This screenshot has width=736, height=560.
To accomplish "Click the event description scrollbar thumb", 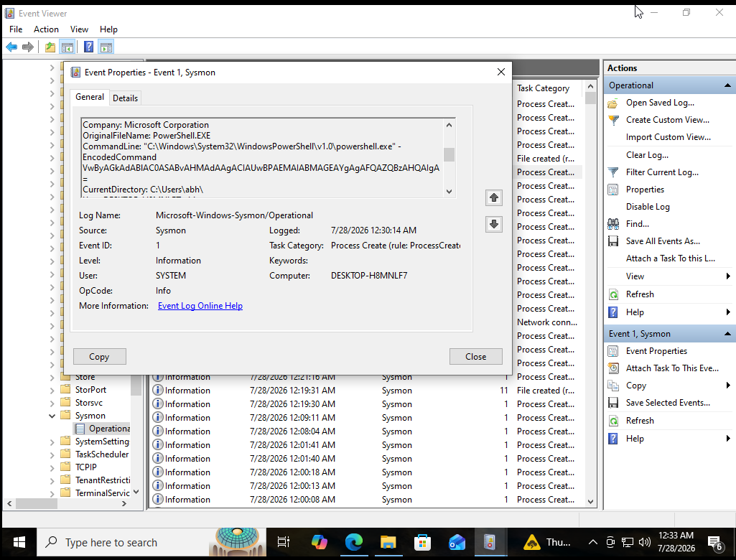I will click(x=449, y=154).
